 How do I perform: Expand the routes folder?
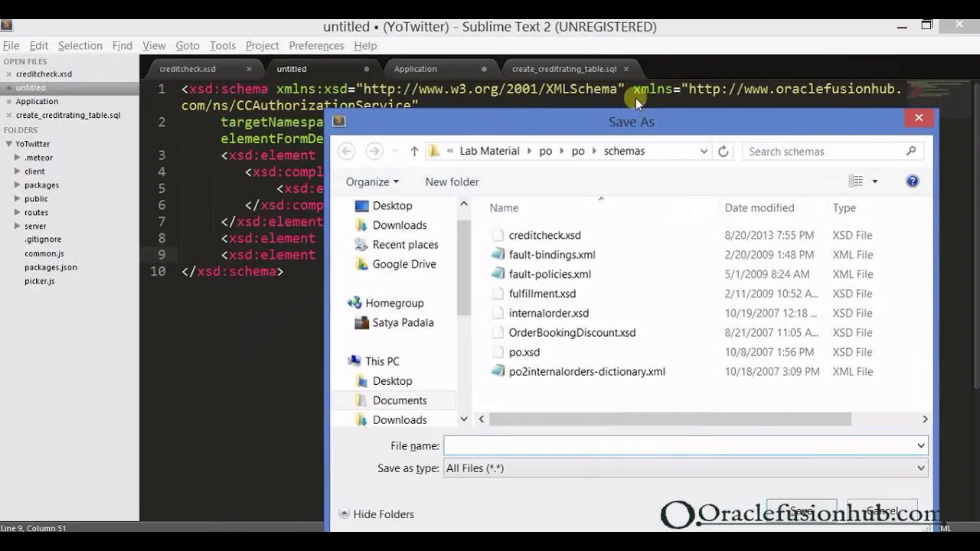coord(18,213)
